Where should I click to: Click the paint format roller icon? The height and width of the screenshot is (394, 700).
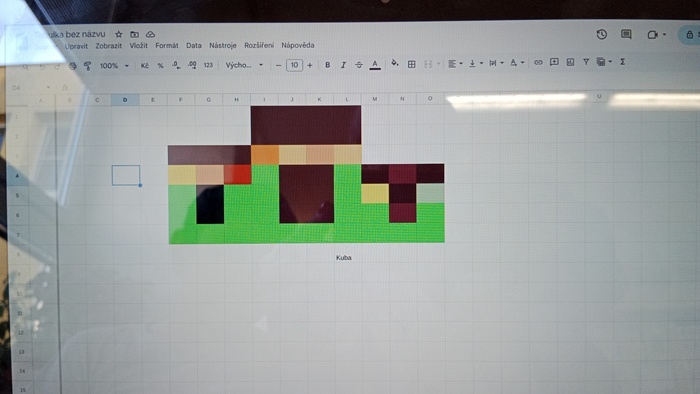(x=88, y=66)
